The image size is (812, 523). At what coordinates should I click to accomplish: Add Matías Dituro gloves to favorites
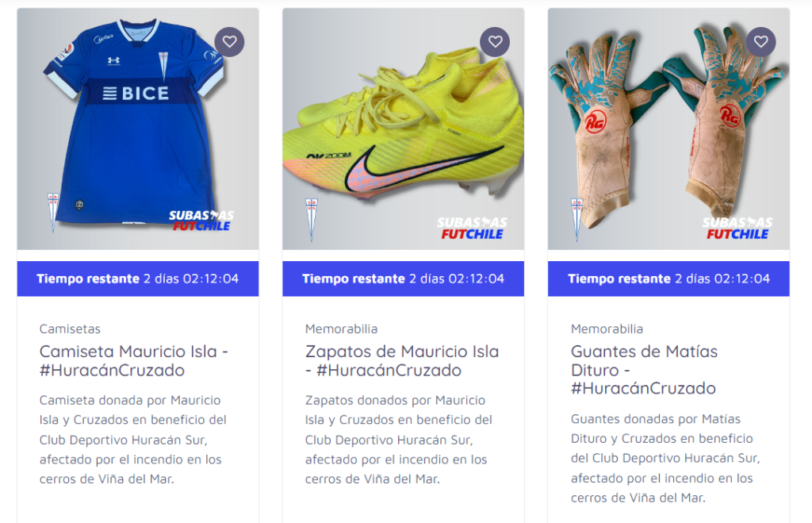click(760, 42)
